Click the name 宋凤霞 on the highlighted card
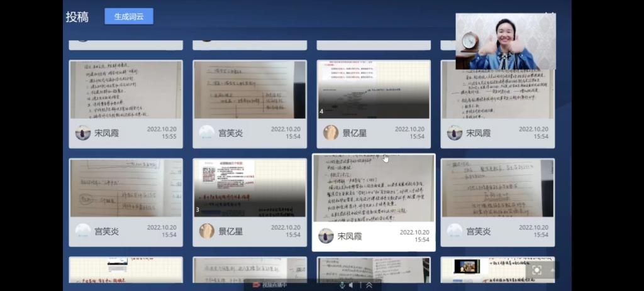 [x=351, y=236]
